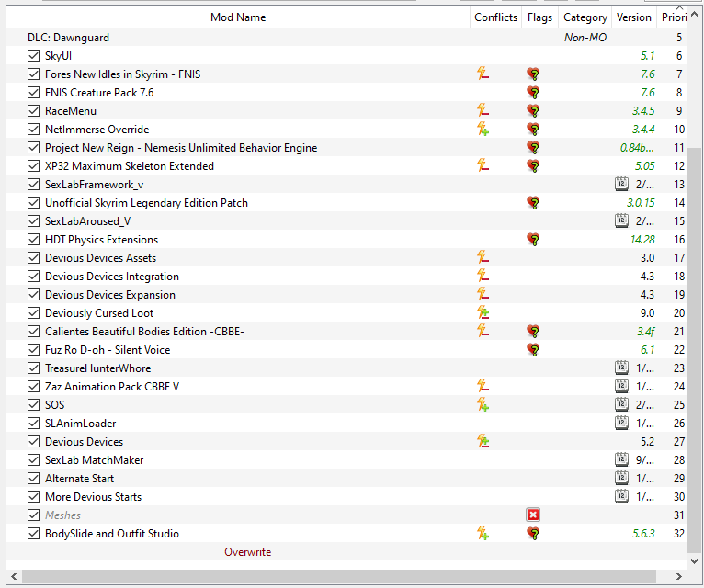Click the horizontal scrollbar right arrow
Image resolution: width=704 pixels, height=588 pixels.
click(679, 576)
